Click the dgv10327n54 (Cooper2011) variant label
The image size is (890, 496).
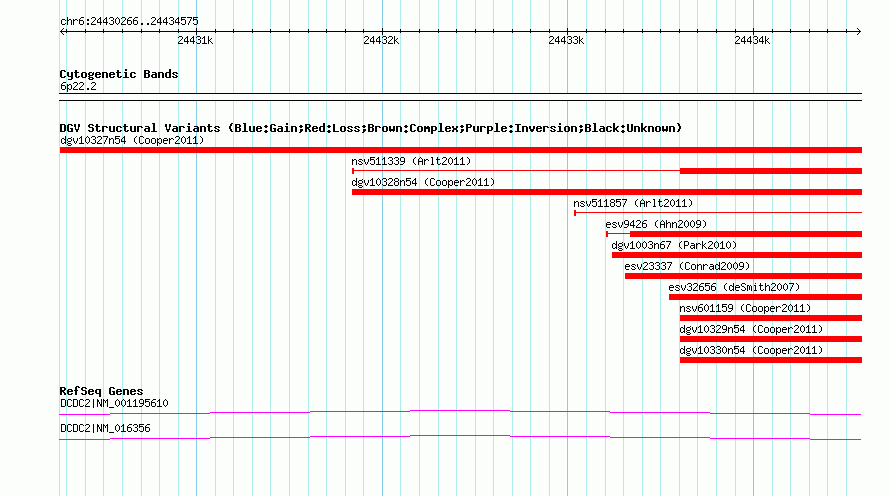pyautogui.click(x=132, y=140)
